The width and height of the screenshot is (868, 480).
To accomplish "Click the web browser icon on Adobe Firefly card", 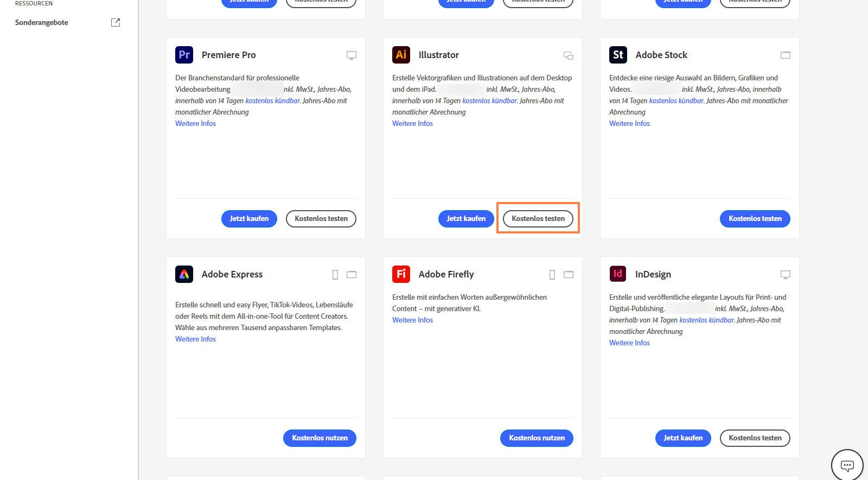I will coord(569,275).
